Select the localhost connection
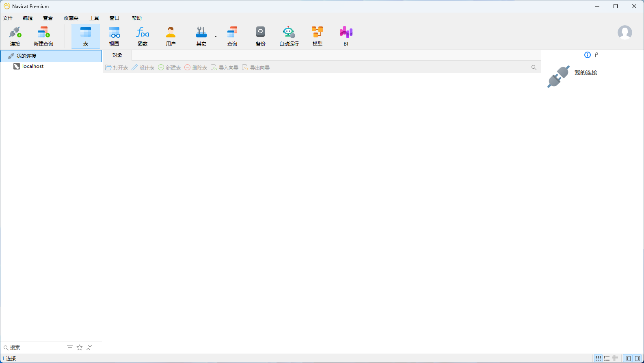Image resolution: width=644 pixels, height=363 pixels. click(x=33, y=66)
